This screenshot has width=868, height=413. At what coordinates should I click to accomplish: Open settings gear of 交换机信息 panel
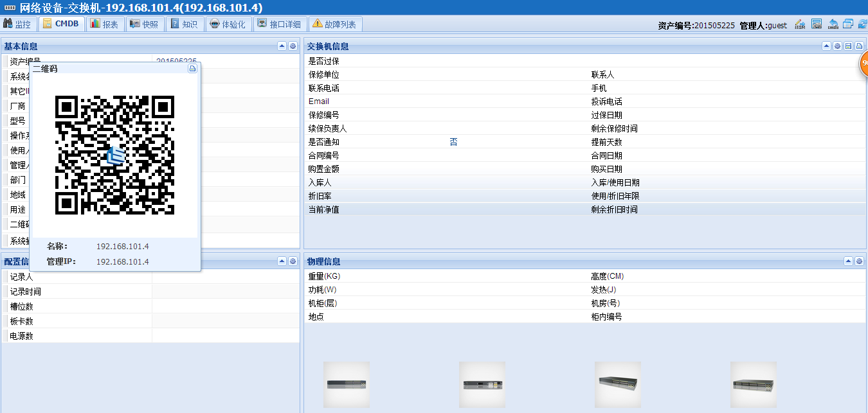coord(837,46)
